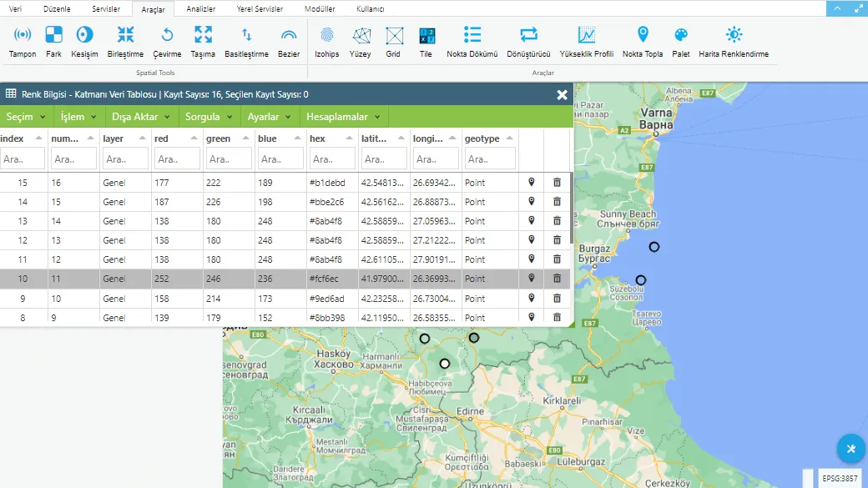The height and width of the screenshot is (488, 868).
Task: Zoom to location of row index 15
Action: 532,182
